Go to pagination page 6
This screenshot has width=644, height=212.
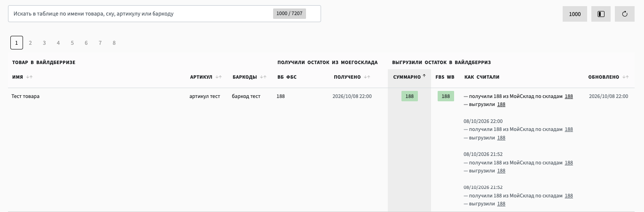[x=86, y=43]
